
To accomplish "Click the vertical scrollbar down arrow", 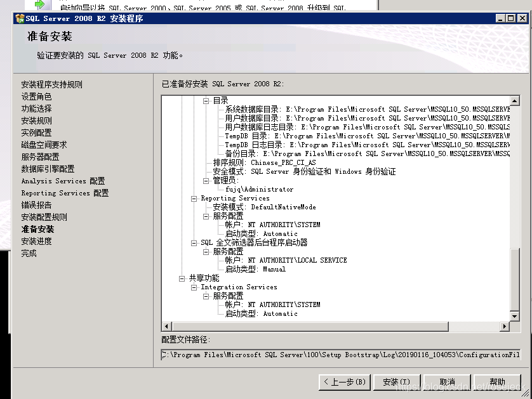I will tap(515, 317).
